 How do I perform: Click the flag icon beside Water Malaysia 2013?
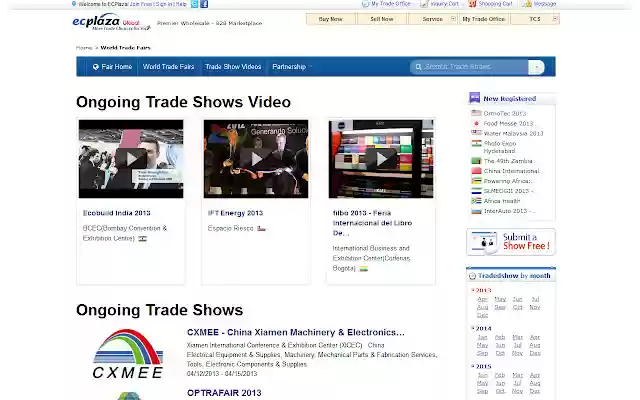(x=476, y=133)
